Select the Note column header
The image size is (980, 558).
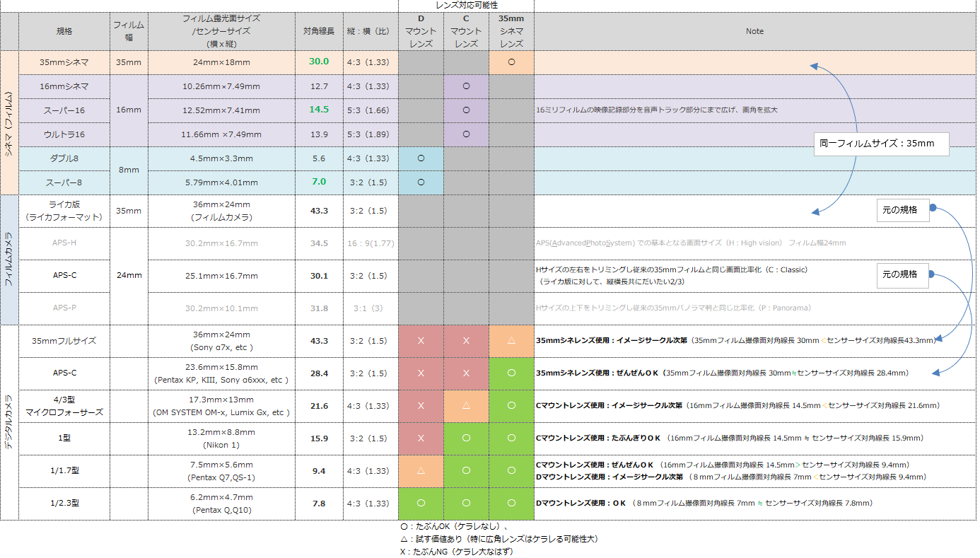[x=754, y=31]
